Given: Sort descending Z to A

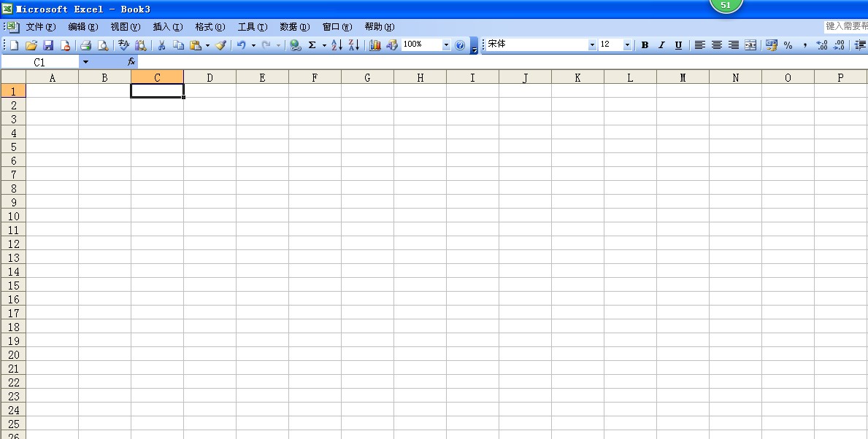Looking at the screenshot, I should [354, 45].
